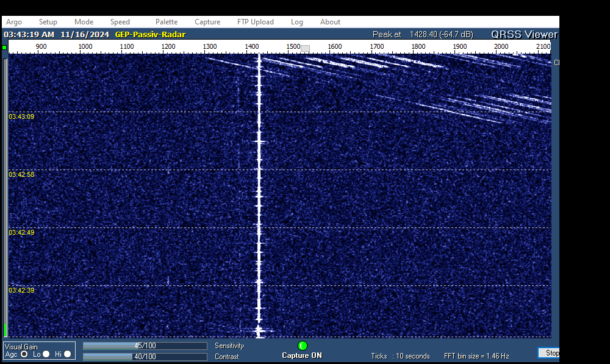Adjust the Sensitivity slider at 45/100
610x364 pixels.
(x=145, y=346)
